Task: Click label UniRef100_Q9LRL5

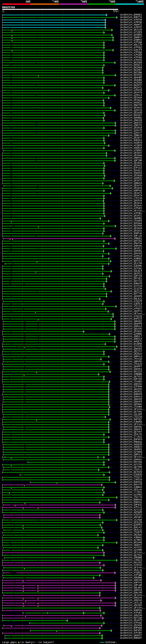Action: coord(131,271)
